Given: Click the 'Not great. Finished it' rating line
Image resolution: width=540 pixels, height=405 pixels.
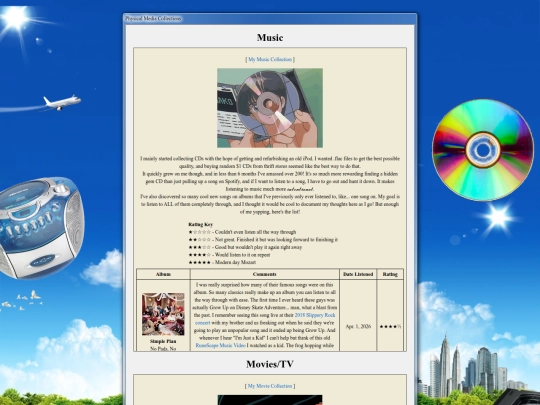Looking at the screenshot, I should (263, 239).
